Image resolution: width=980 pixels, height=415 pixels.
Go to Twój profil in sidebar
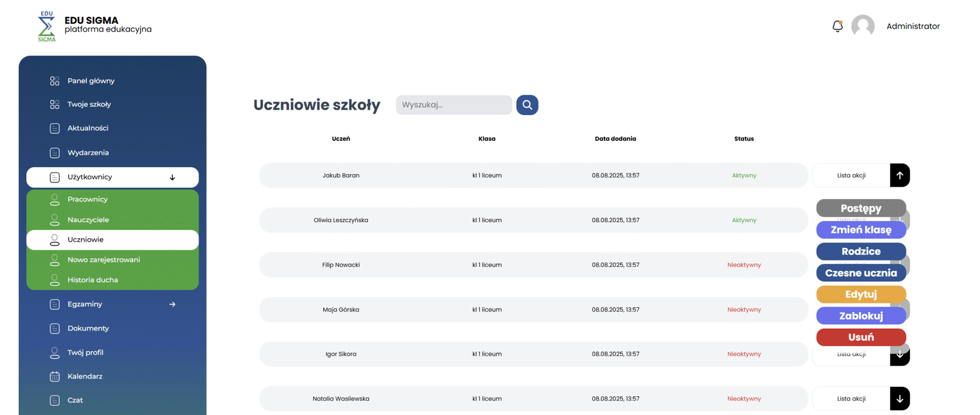tap(85, 353)
